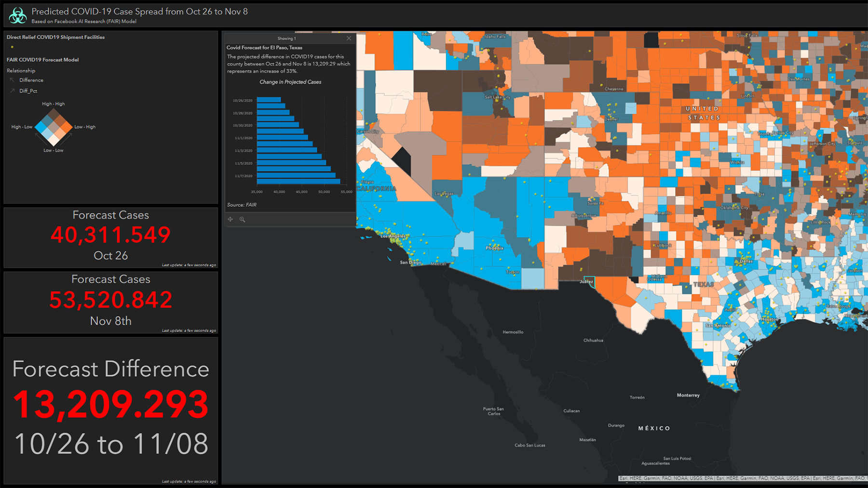Close the El Paso forecast popup

coord(349,39)
